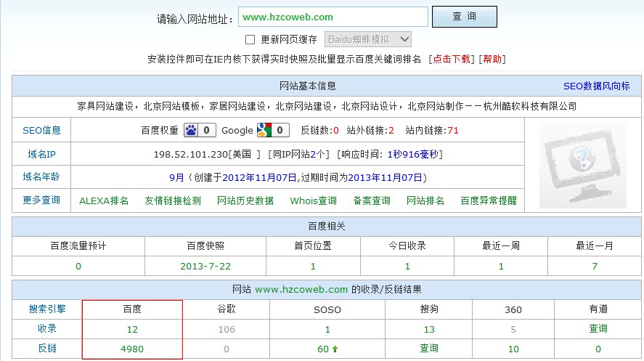The height and width of the screenshot is (361, 644).
Task: Click the Sogou 反链 查询 link
Action: [429, 348]
